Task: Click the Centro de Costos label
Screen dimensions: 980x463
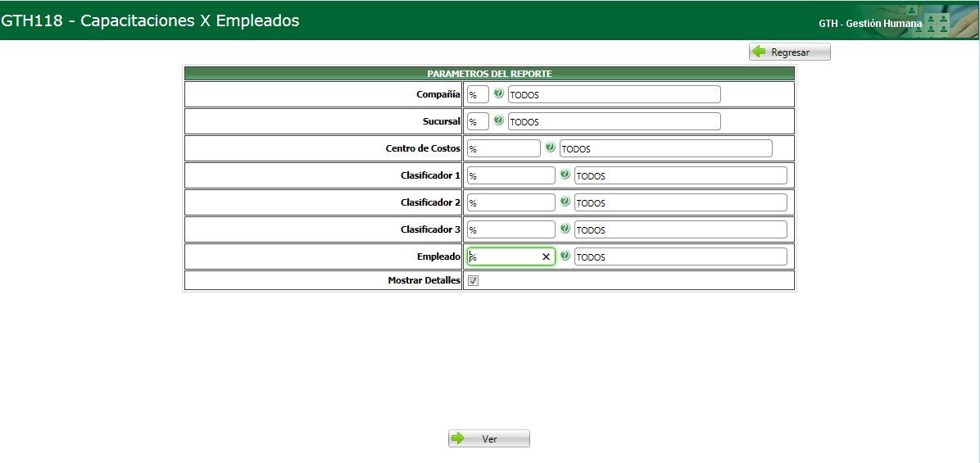Action: 423,148
